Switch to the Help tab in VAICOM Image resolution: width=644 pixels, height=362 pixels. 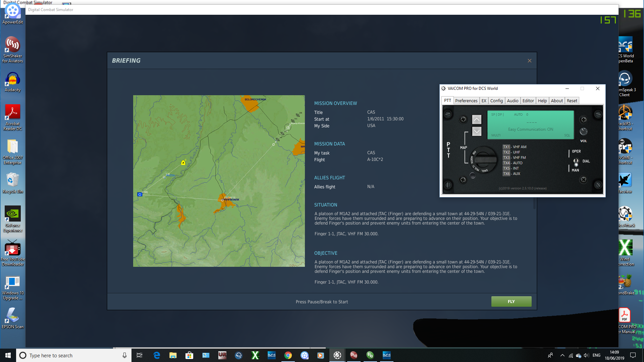click(x=542, y=101)
